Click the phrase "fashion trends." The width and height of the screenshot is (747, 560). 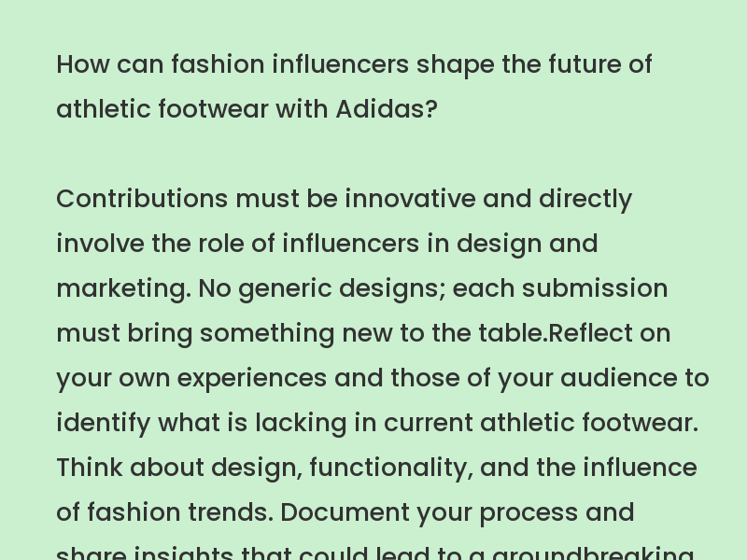[180, 511]
